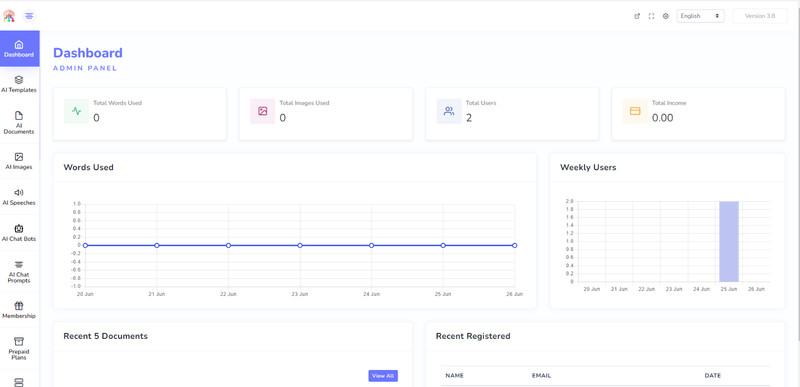
Task: Click the Recent 5 Documents heading
Action: click(x=105, y=336)
